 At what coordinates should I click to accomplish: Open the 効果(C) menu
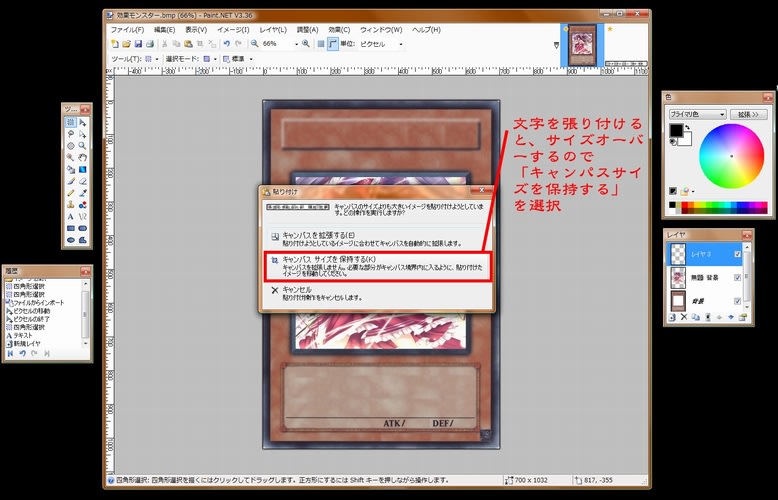point(339,30)
